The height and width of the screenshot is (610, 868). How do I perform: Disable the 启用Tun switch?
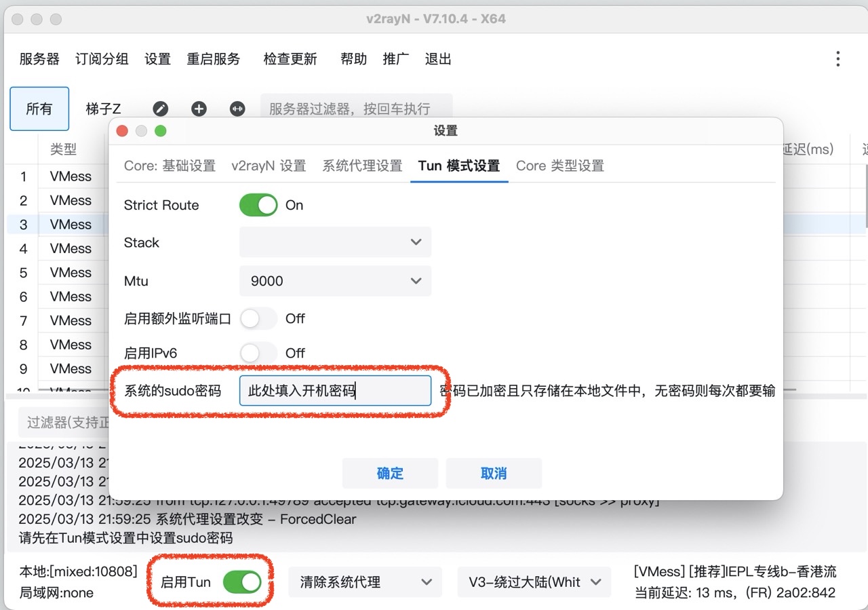coord(242,582)
